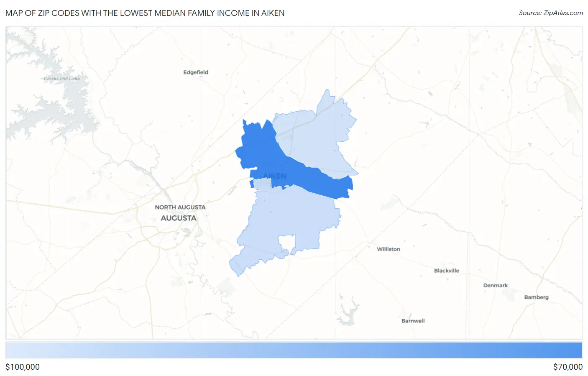The image size is (588, 376).
Task: Click the $70,000 legend label
Action: coord(568,367)
